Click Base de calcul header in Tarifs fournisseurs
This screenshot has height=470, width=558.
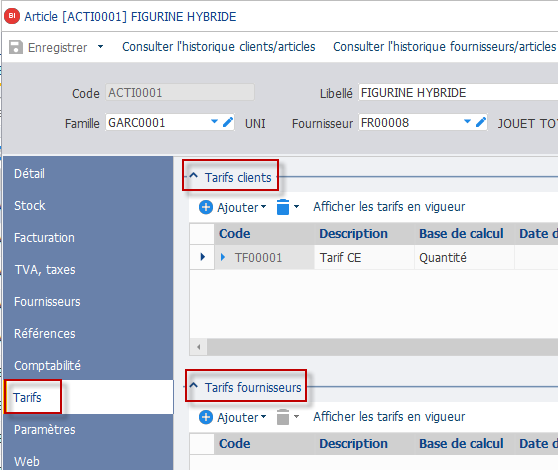coord(464,444)
